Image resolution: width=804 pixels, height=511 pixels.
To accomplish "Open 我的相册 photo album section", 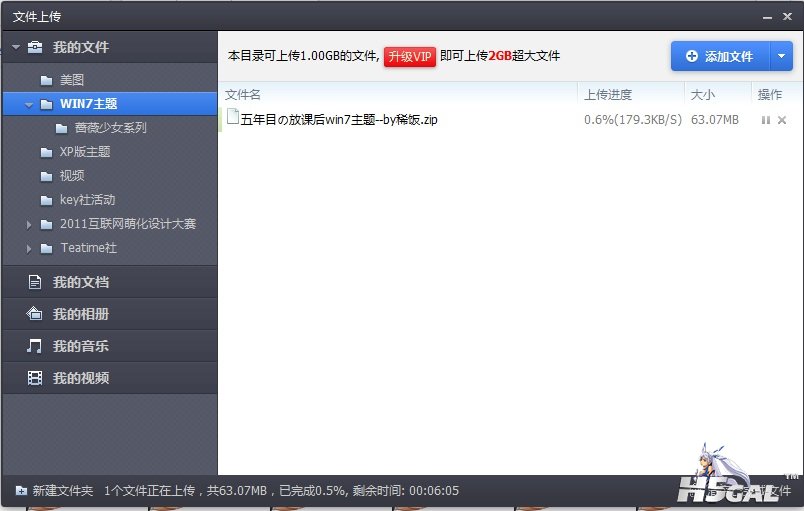I will [80, 314].
